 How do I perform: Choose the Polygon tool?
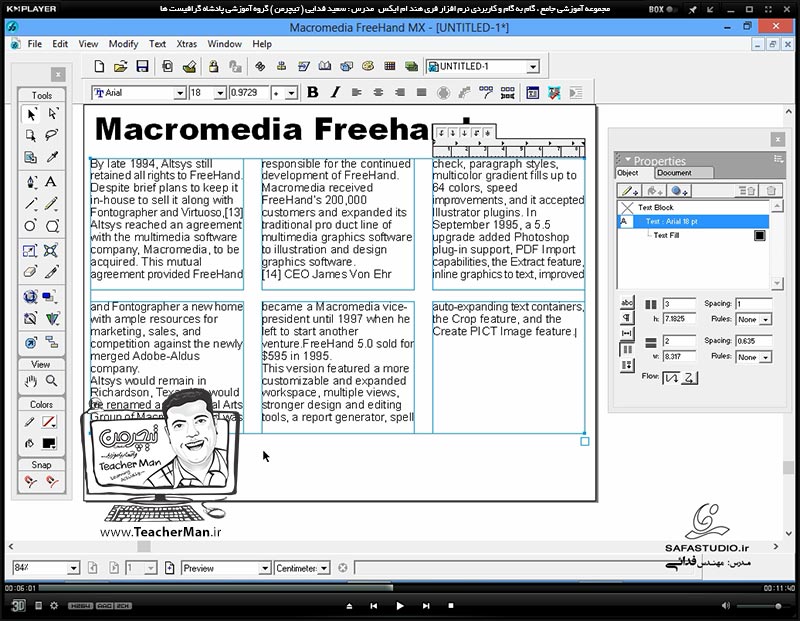coord(52,226)
